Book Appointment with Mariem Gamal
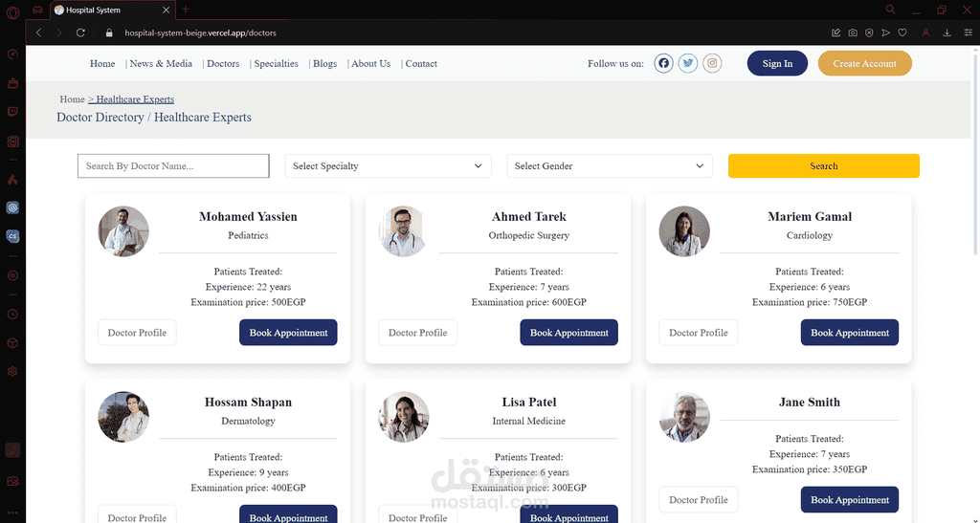 click(x=850, y=333)
